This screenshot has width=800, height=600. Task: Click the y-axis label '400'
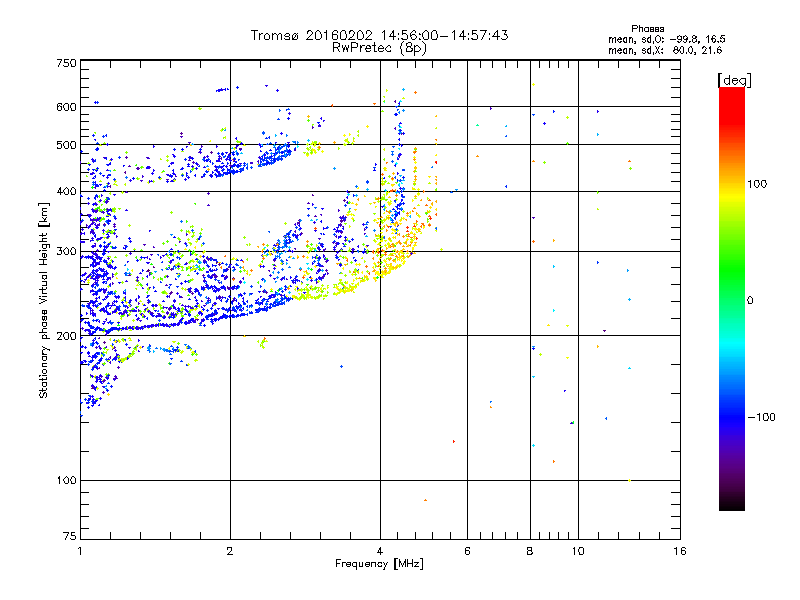(x=66, y=192)
